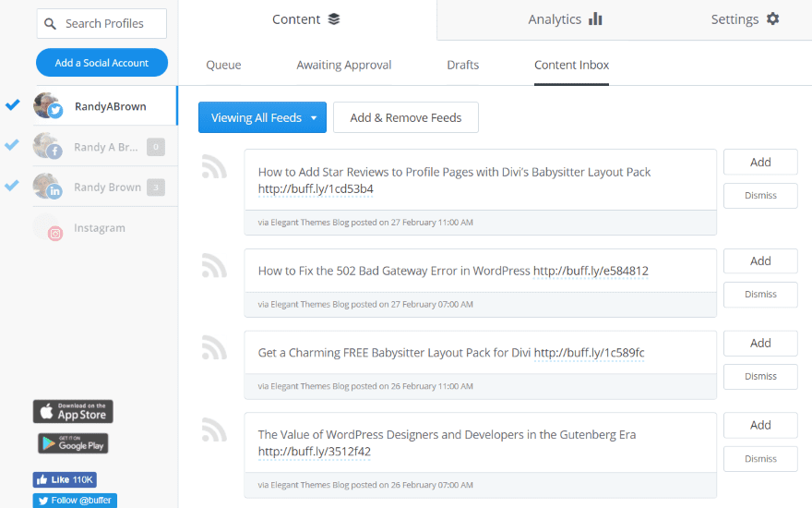Image resolution: width=812 pixels, height=508 pixels.
Task: Open the Get it on Google Play badge
Action: coord(73,443)
